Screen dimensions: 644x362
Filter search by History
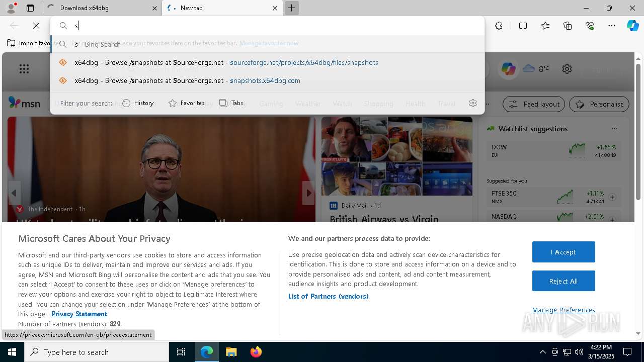click(x=138, y=103)
